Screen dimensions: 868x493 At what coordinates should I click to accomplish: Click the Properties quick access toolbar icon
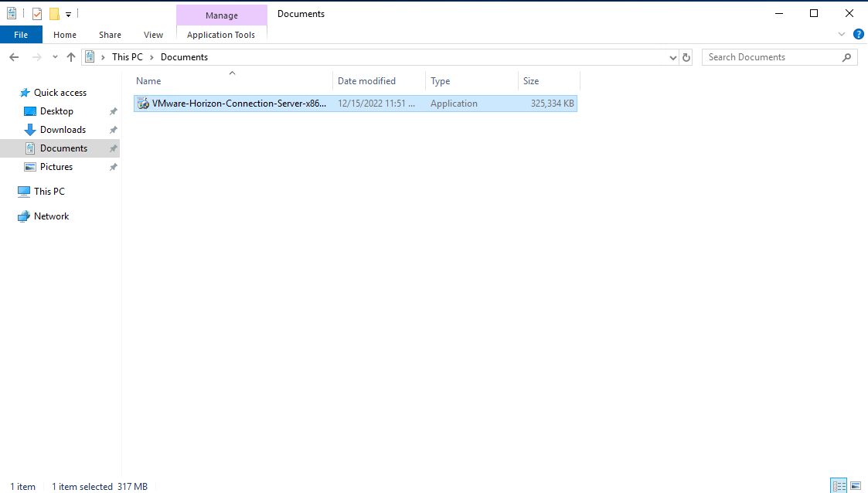(37, 14)
